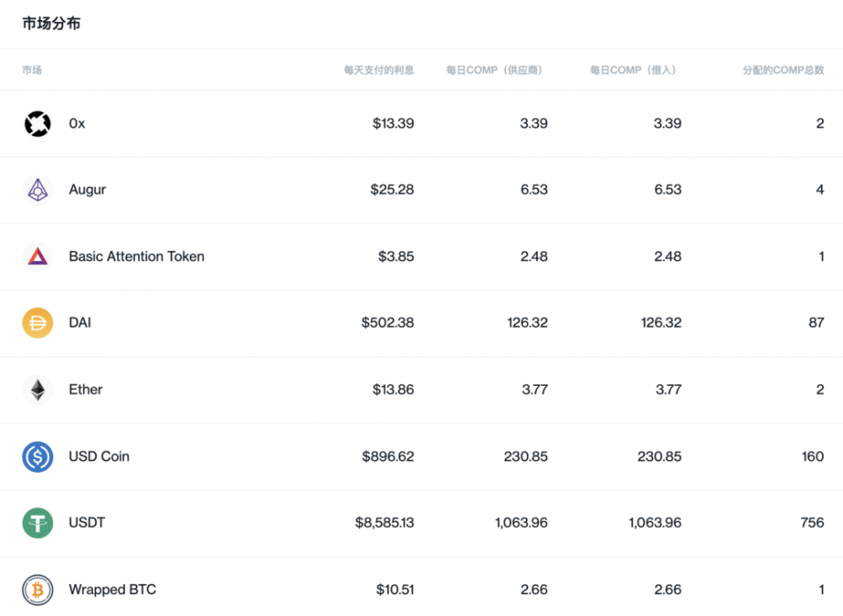Sort by 每天支付的利息 column header
Image resolution: width=843 pixels, height=616 pixels.
379,70
